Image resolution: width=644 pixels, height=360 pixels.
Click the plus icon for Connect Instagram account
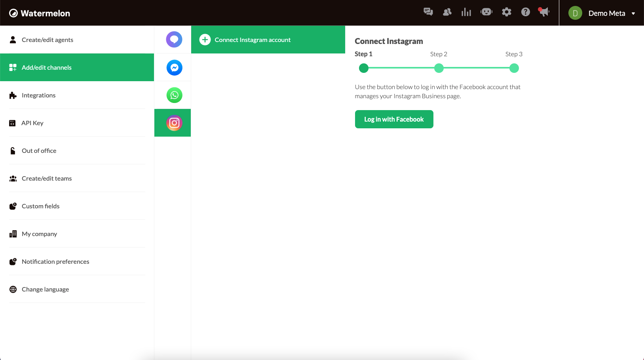(x=205, y=40)
